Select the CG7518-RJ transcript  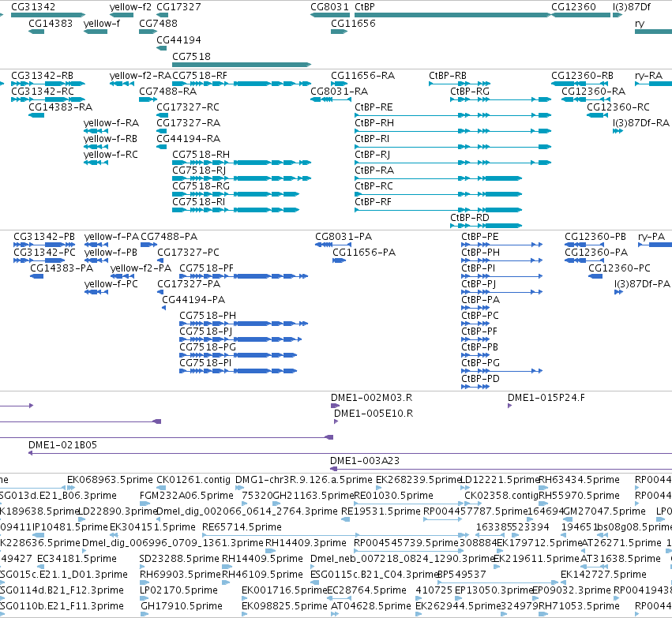click(x=242, y=178)
